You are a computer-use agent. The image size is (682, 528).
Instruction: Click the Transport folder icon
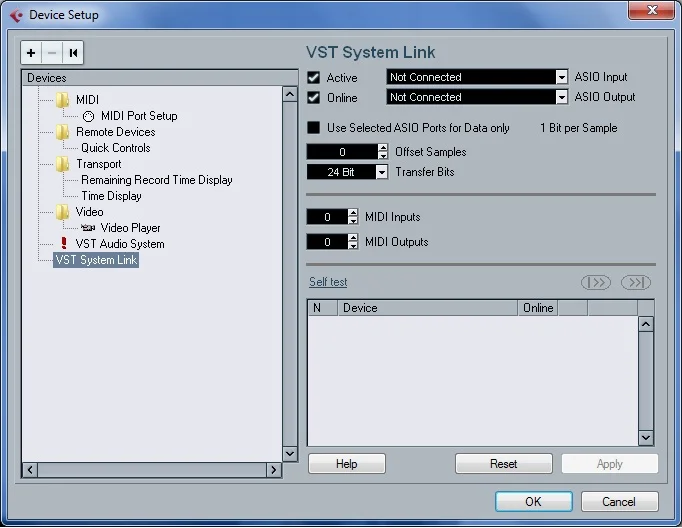62,164
